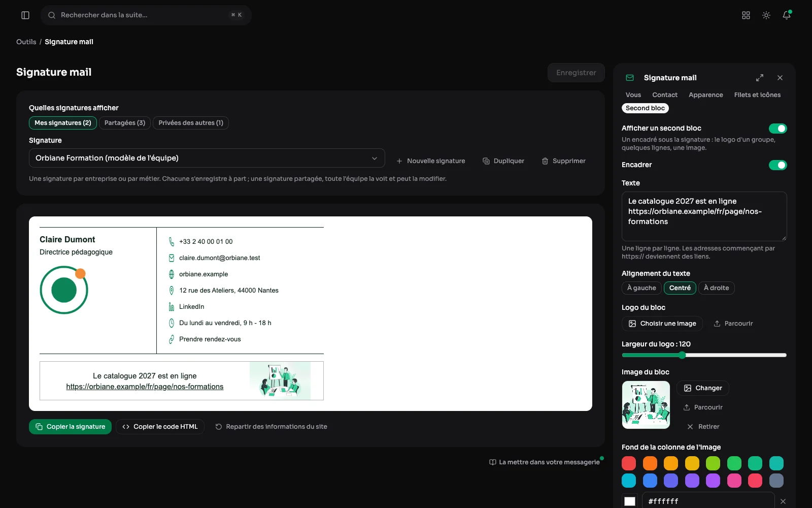812x508 pixels.
Task: Switch to Filets et icônes tab
Action: [x=757, y=95]
